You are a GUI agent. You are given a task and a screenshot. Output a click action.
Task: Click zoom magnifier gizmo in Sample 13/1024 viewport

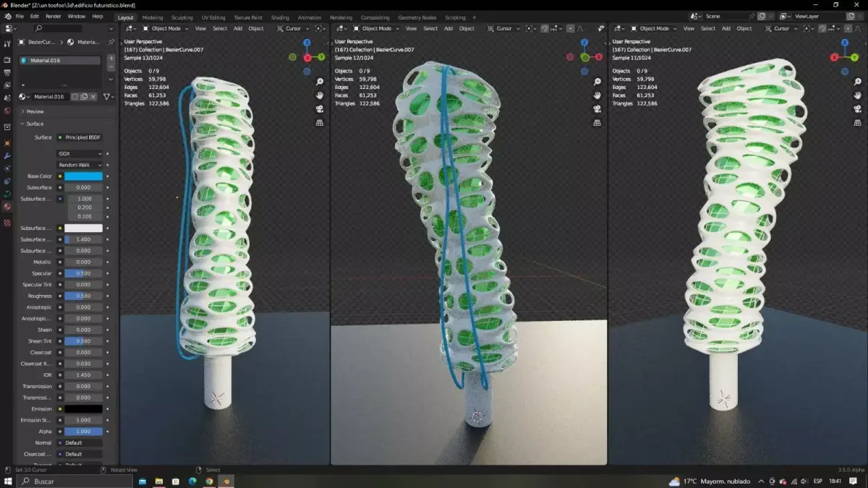click(x=320, y=82)
